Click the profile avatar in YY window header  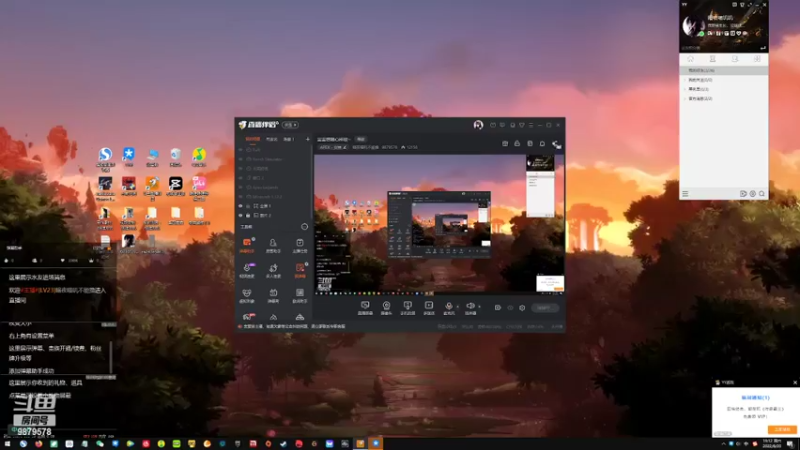692,24
